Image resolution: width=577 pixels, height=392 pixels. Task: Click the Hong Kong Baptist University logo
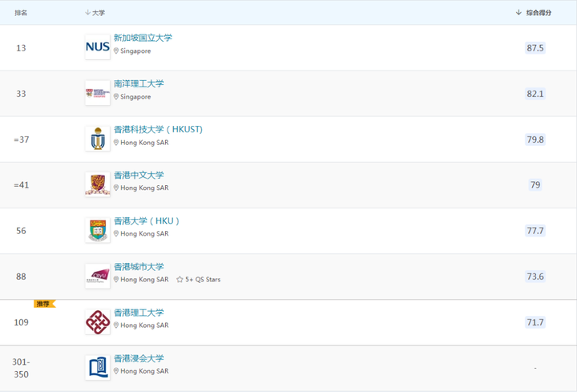click(x=98, y=368)
